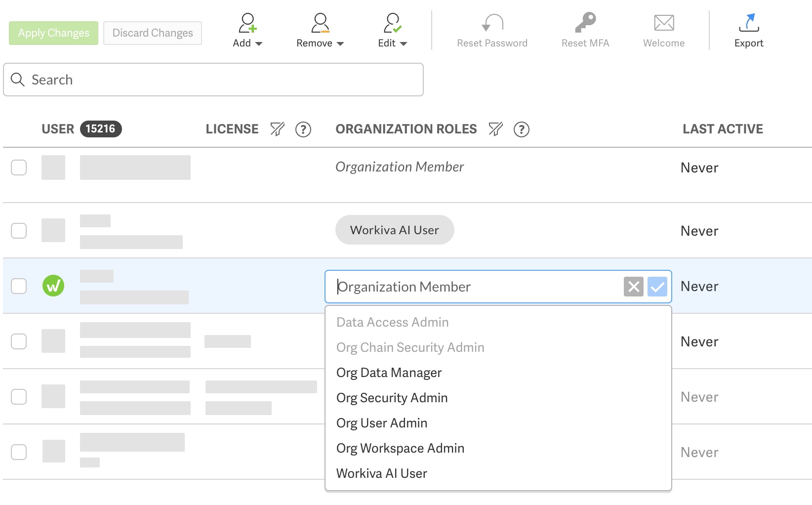Select checkbox in first Organization Member row
The height and width of the screenshot is (505, 812).
coord(19,168)
